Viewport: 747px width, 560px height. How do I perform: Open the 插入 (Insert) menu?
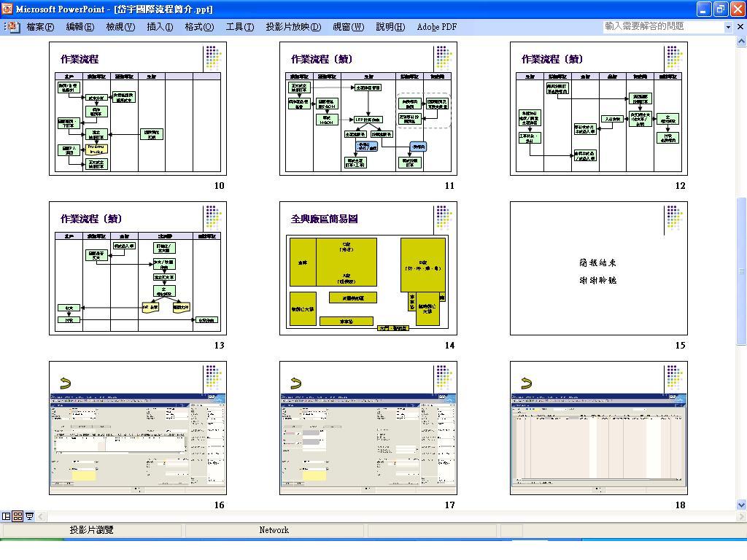(160, 27)
